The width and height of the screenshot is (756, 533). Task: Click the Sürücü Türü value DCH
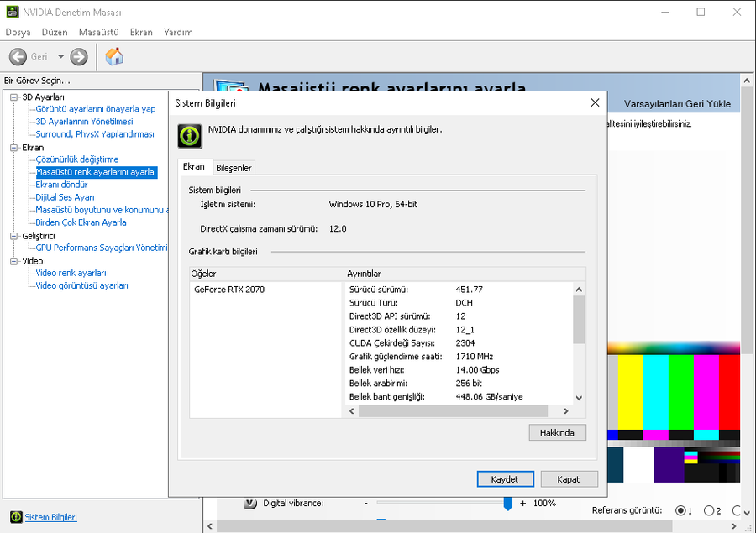tap(465, 303)
